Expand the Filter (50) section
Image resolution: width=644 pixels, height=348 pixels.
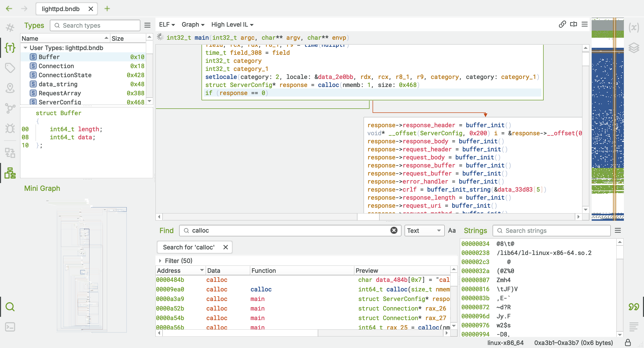tap(160, 261)
